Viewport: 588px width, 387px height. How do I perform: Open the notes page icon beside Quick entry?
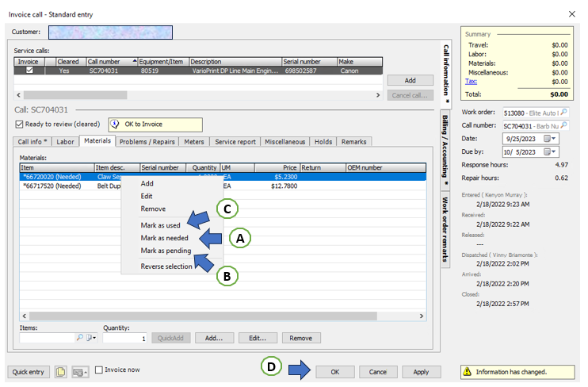pos(60,372)
